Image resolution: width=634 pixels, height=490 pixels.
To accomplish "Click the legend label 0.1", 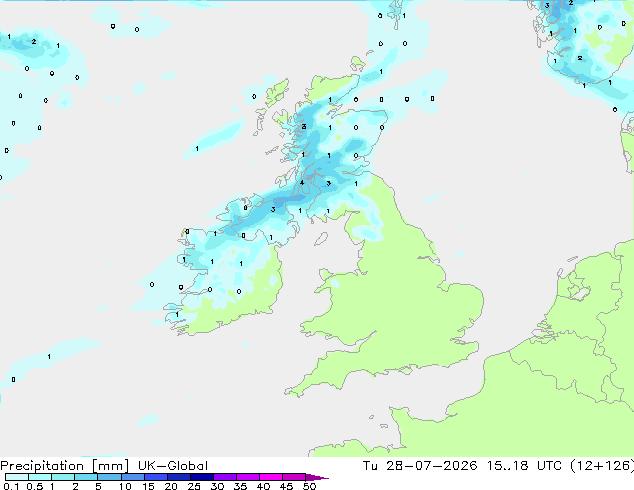I will [11, 486].
